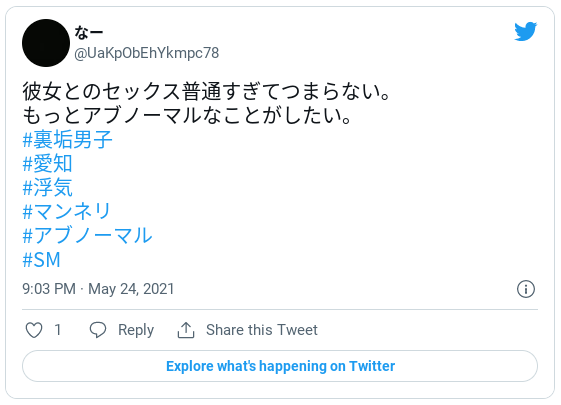Screen dimensions: 561x405
Task: Click Explore what's happening on Twitter
Action: click(x=280, y=366)
